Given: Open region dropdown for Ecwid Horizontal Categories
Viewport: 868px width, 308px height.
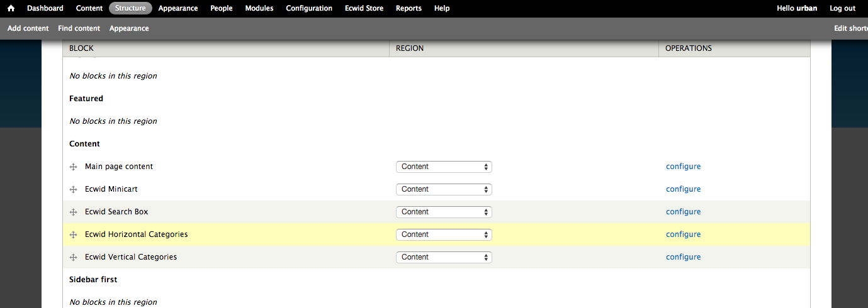Looking at the screenshot, I should point(444,234).
